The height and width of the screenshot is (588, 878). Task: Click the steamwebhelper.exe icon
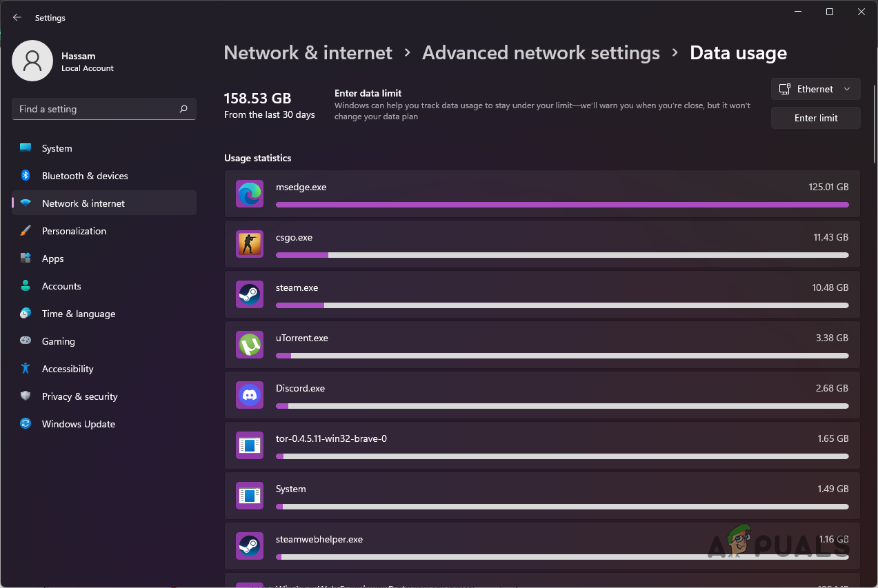tap(249, 546)
